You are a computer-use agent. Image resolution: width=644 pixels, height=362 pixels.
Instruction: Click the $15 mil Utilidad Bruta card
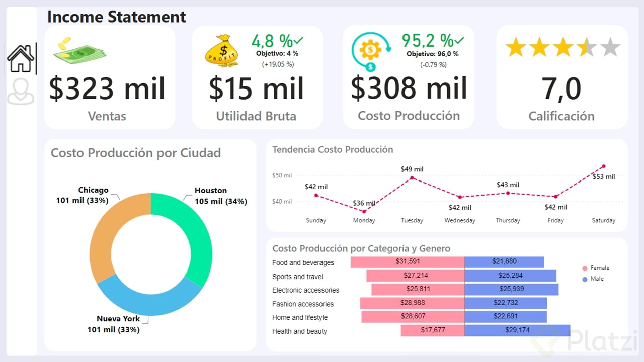[257, 89]
